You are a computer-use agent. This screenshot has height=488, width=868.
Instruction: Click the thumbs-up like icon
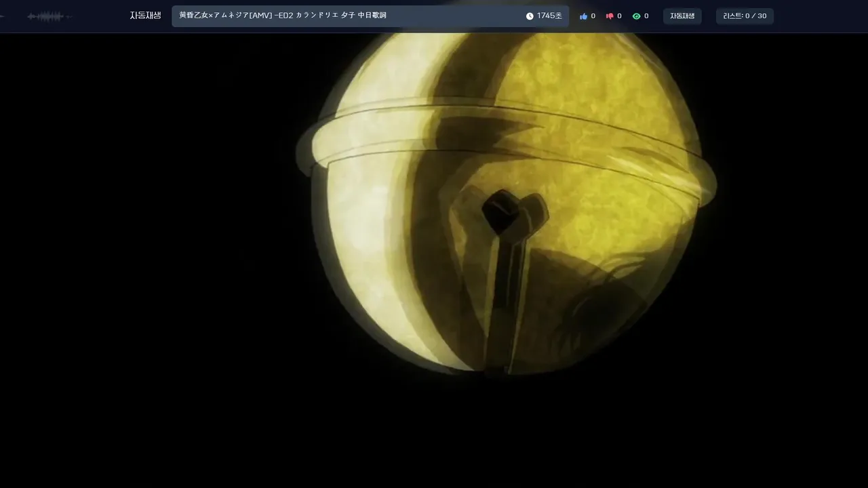tap(583, 16)
